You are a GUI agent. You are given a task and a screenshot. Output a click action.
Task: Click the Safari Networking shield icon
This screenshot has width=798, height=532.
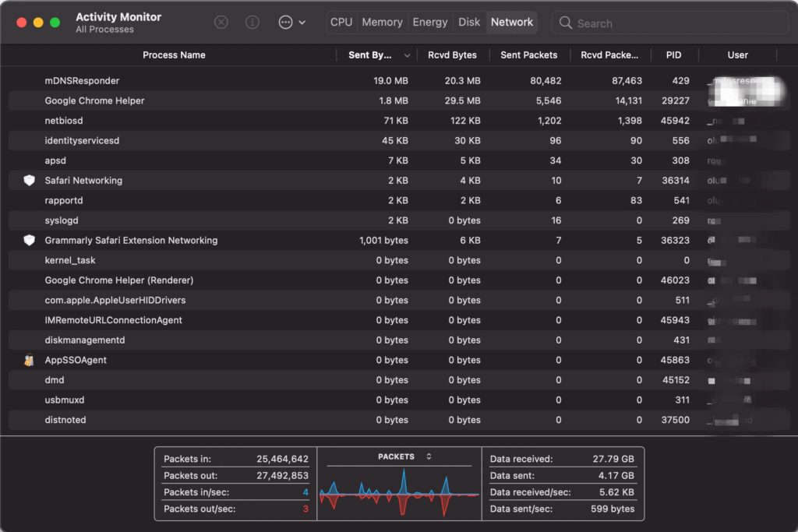pos(30,180)
